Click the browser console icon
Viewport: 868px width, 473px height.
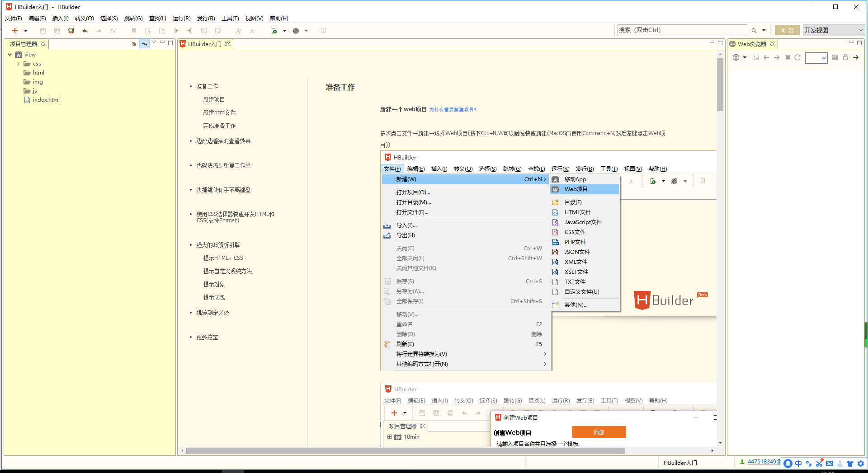pos(756,57)
